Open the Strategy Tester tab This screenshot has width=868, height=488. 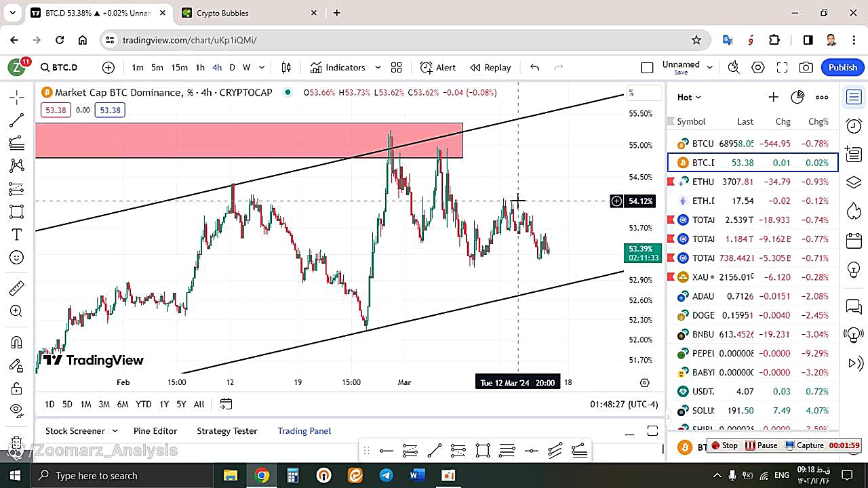tap(227, 430)
